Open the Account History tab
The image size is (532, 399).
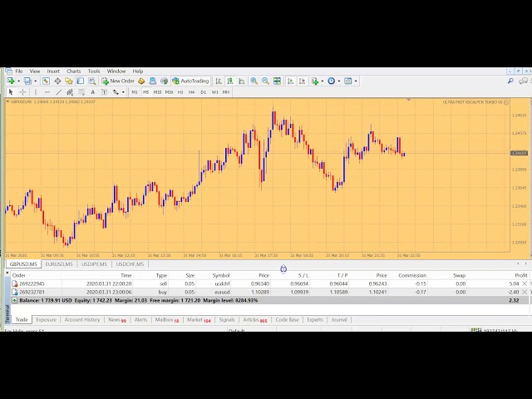(82, 319)
